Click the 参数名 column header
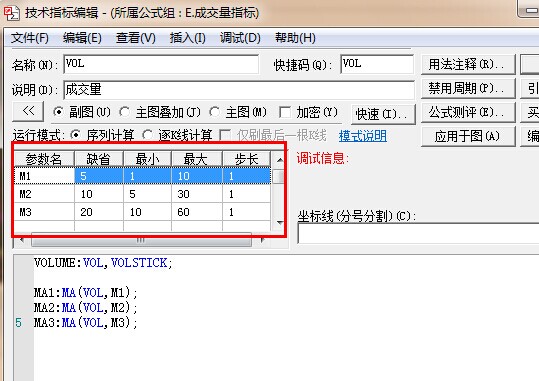This screenshot has width=539, height=381. [44, 159]
